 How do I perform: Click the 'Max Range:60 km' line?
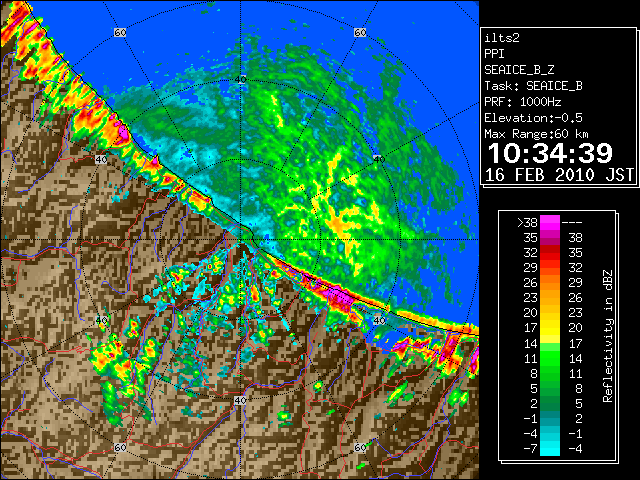coord(537,134)
